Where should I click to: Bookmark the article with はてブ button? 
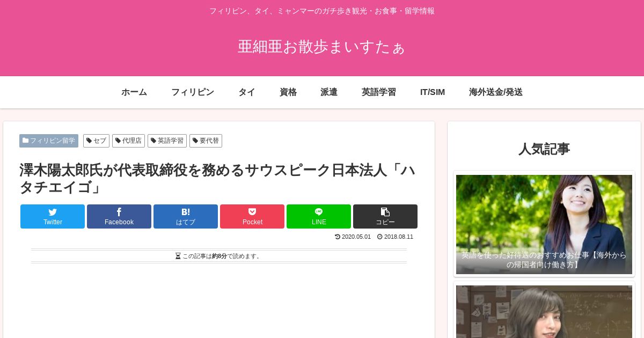pyautogui.click(x=186, y=216)
